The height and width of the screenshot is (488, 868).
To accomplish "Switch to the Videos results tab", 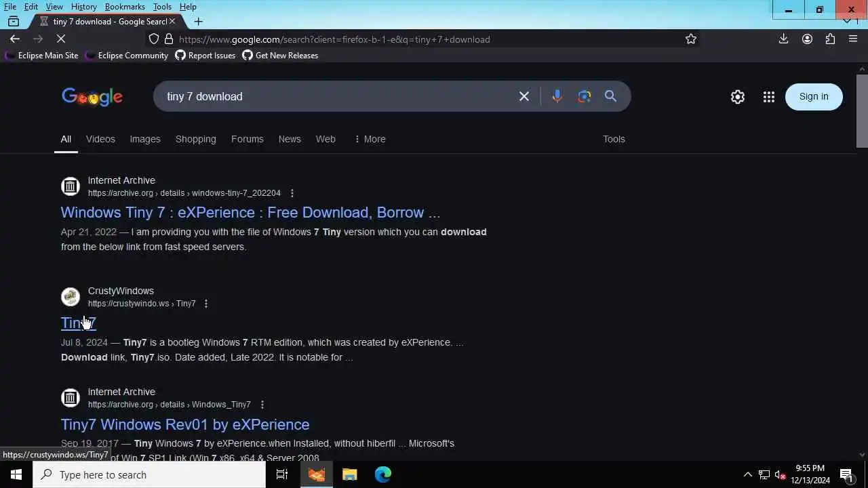I will pos(100,139).
